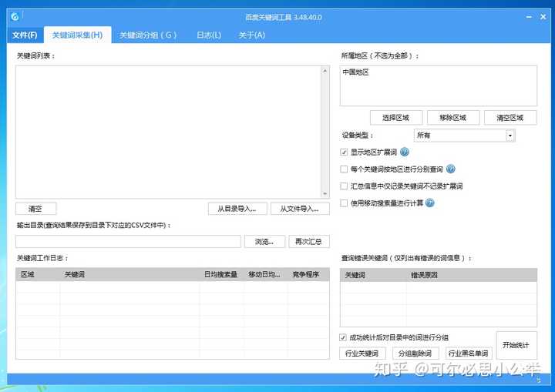Toggle 成功统计后对目录中的词进行分组 checkbox

(x=342, y=337)
